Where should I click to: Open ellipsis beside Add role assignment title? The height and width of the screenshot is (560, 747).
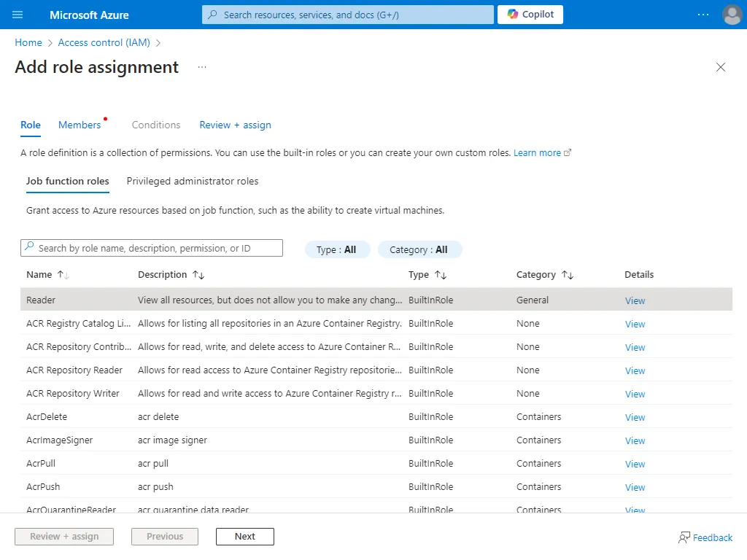[202, 67]
